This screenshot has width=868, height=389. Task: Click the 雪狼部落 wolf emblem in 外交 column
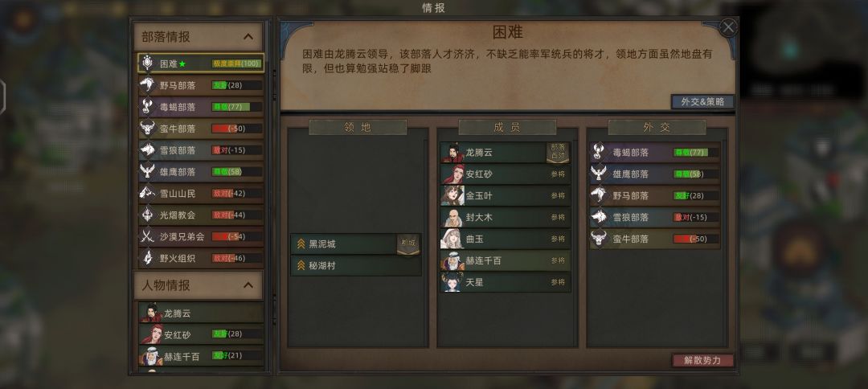(599, 217)
